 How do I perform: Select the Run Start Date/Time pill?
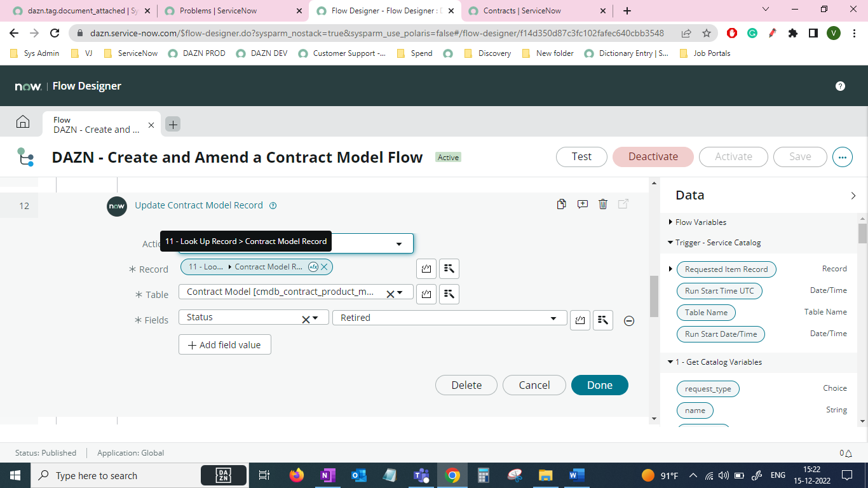pos(721,334)
